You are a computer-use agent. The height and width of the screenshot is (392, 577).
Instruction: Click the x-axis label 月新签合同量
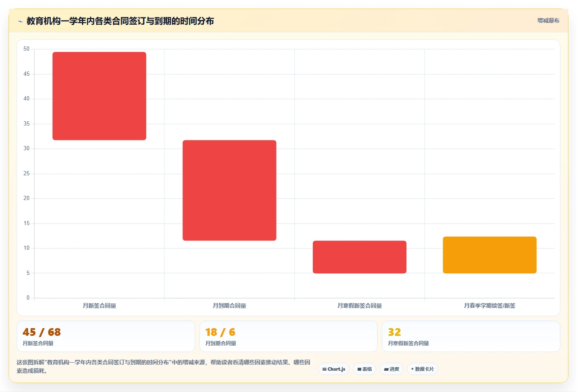pyautogui.click(x=99, y=306)
